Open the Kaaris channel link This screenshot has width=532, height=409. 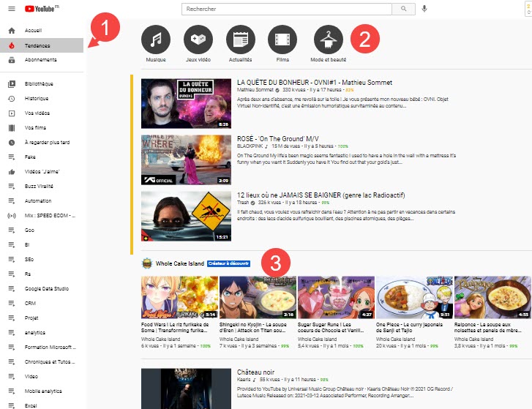(x=244, y=380)
